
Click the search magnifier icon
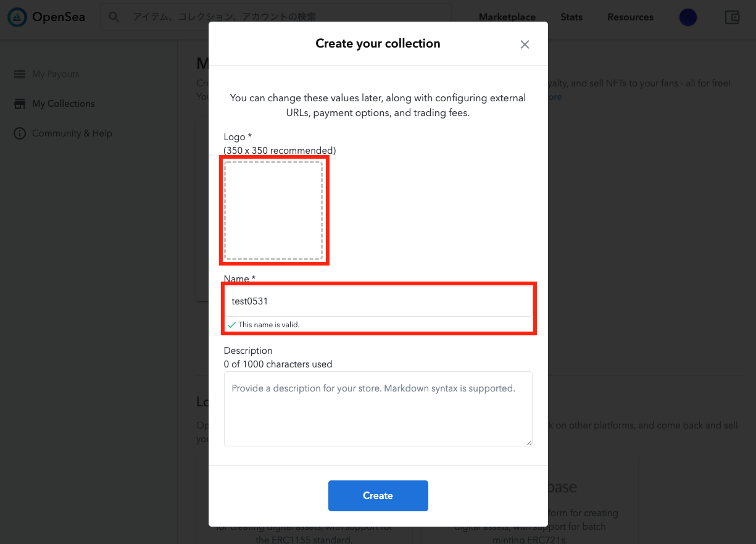click(x=114, y=17)
